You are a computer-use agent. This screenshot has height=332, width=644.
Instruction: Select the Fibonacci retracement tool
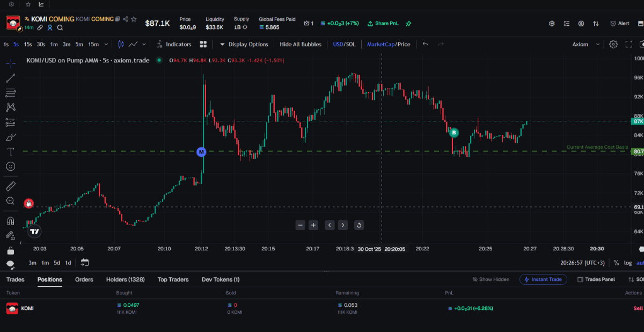click(10, 92)
